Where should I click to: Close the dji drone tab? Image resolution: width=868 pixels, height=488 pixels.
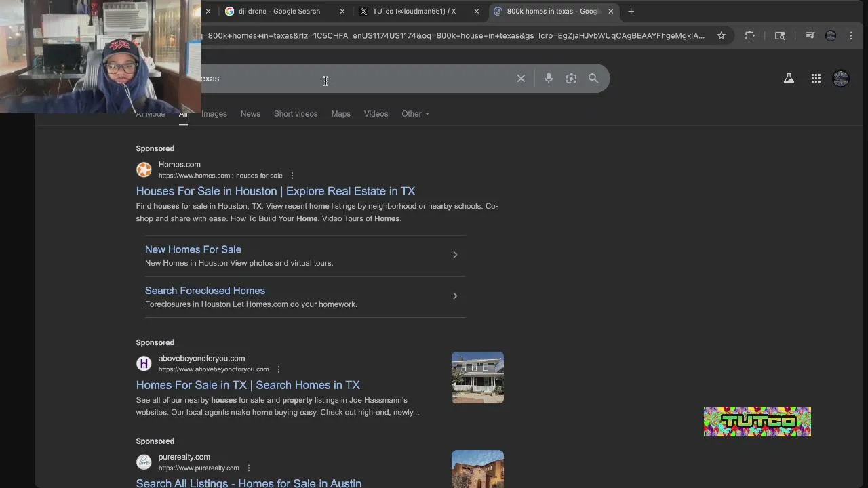(x=342, y=11)
